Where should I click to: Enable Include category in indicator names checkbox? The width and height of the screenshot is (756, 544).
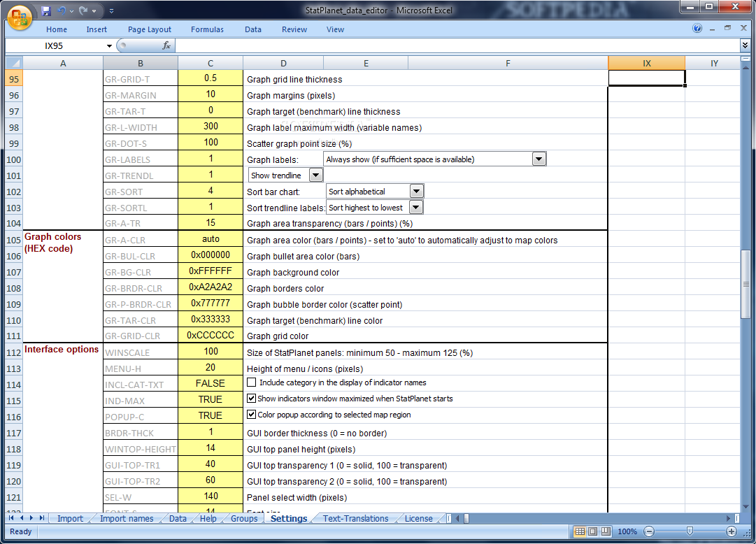(x=251, y=382)
